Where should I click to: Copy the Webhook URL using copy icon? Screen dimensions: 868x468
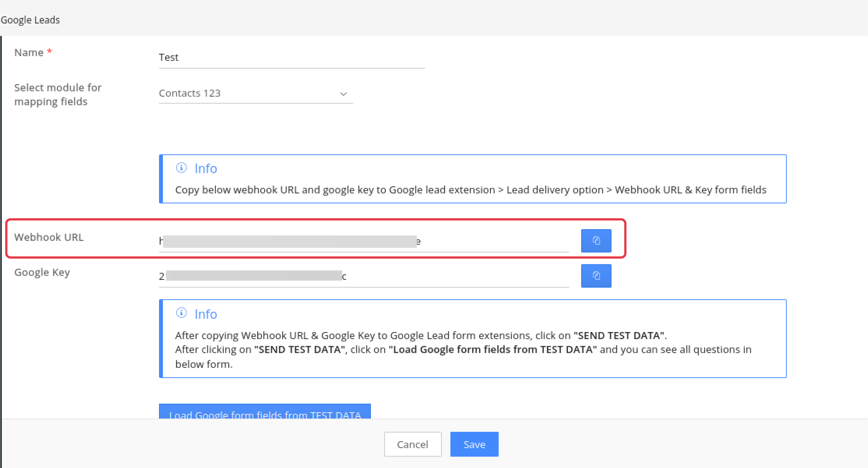pyautogui.click(x=596, y=241)
